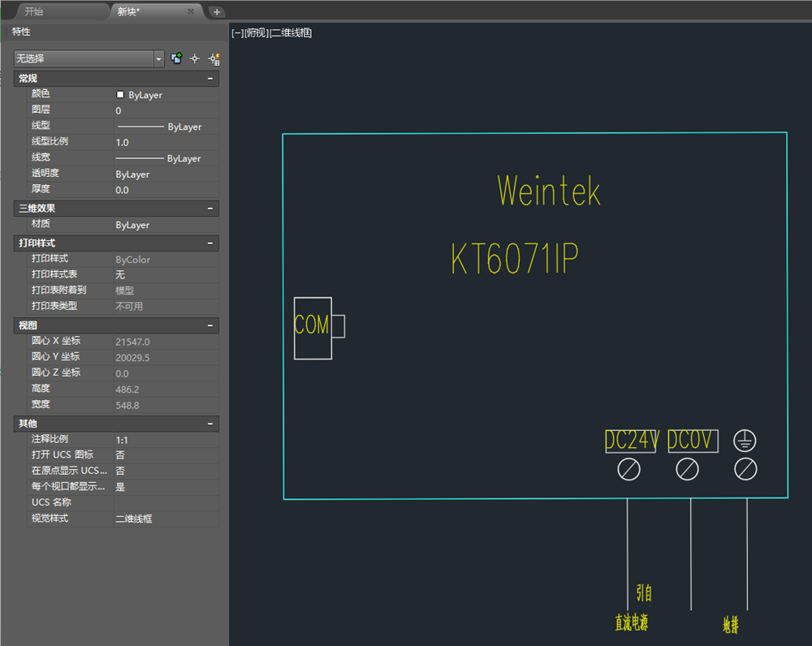This screenshot has width=812, height=646.
Task: Click the 特性 panel title
Action: click(21, 32)
